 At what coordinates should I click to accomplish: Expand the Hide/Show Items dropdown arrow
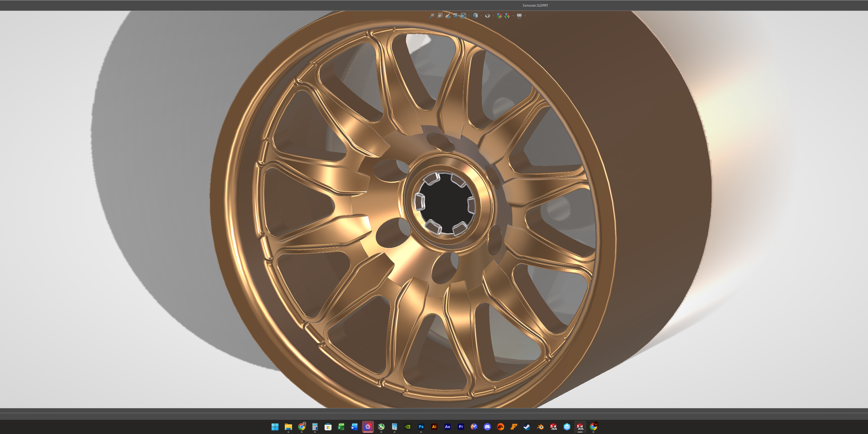pyautogui.click(x=493, y=16)
